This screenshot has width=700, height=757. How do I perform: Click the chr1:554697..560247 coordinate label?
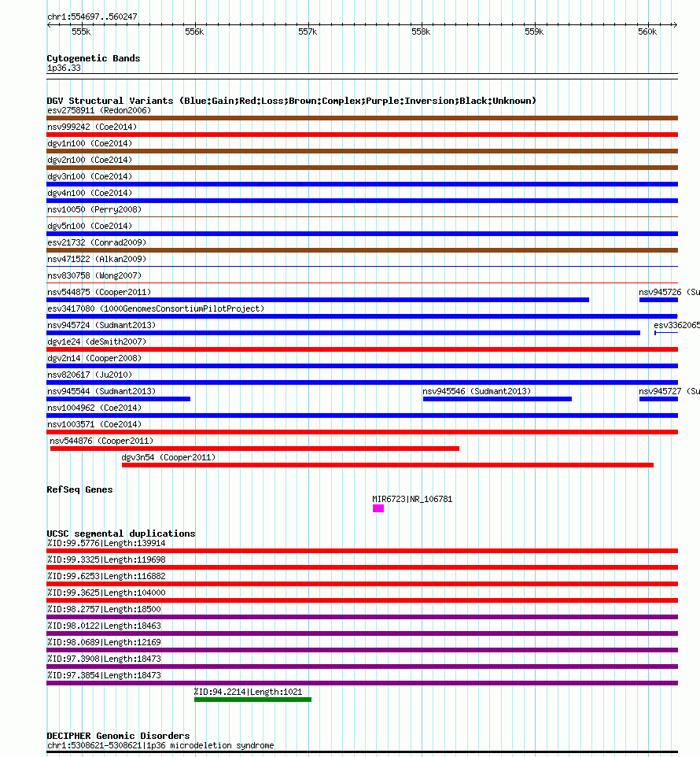[92, 17]
